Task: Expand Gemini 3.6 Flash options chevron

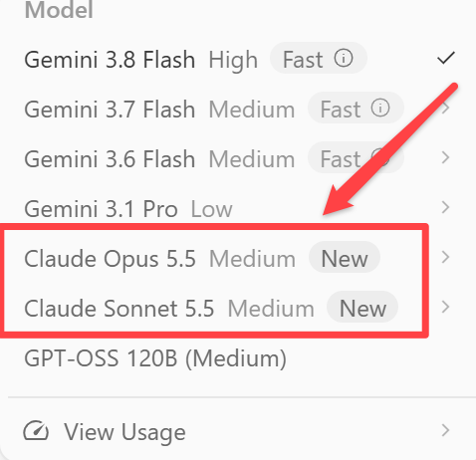Action: tap(446, 157)
